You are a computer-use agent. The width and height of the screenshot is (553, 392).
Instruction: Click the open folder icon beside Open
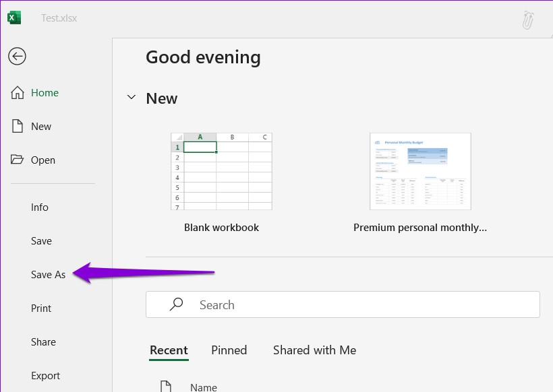tap(17, 160)
